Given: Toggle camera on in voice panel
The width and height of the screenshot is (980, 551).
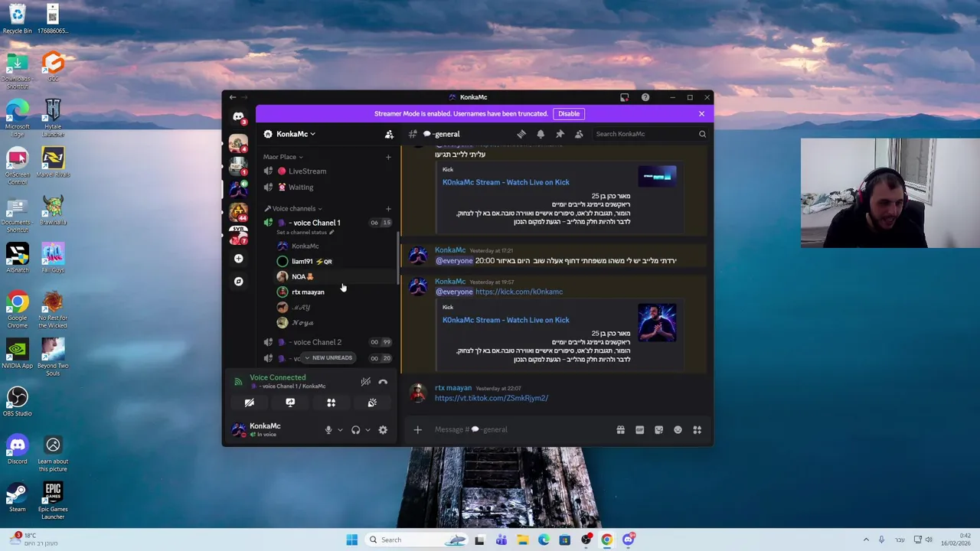Looking at the screenshot, I should click(249, 403).
